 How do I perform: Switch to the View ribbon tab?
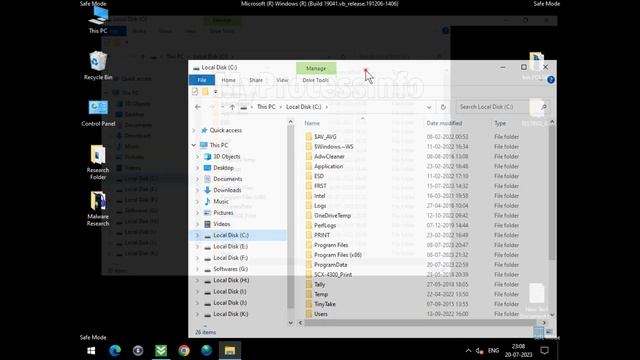tap(282, 80)
